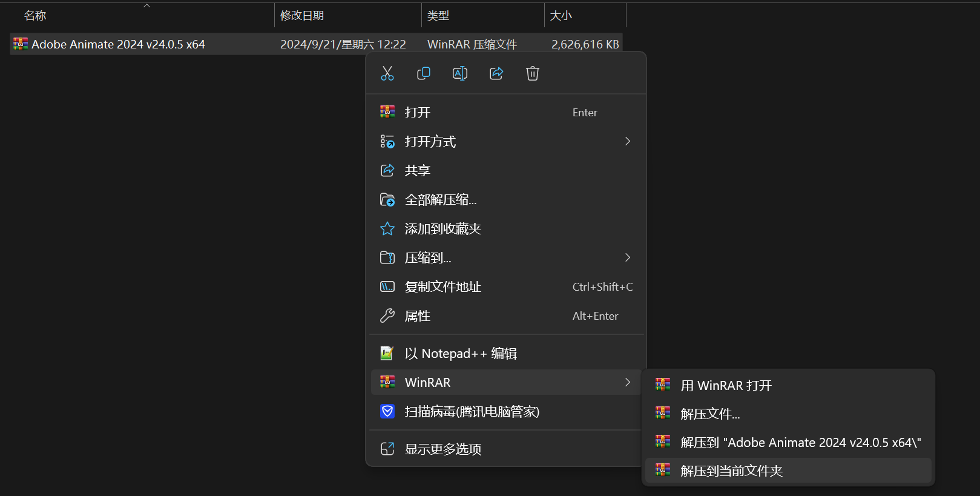Screen dimensions: 980x496
Task: Open 属性 for the file
Action: click(x=418, y=316)
